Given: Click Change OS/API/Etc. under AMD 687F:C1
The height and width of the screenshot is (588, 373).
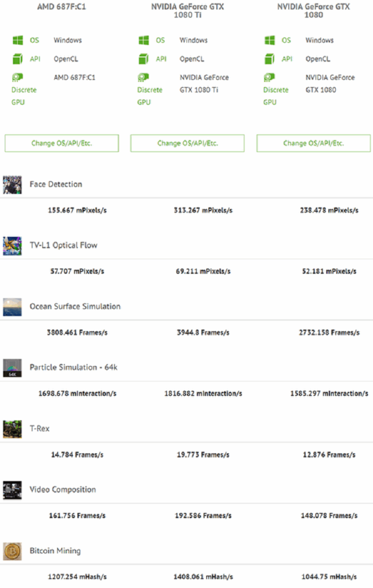Looking at the screenshot, I should (61, 143).
